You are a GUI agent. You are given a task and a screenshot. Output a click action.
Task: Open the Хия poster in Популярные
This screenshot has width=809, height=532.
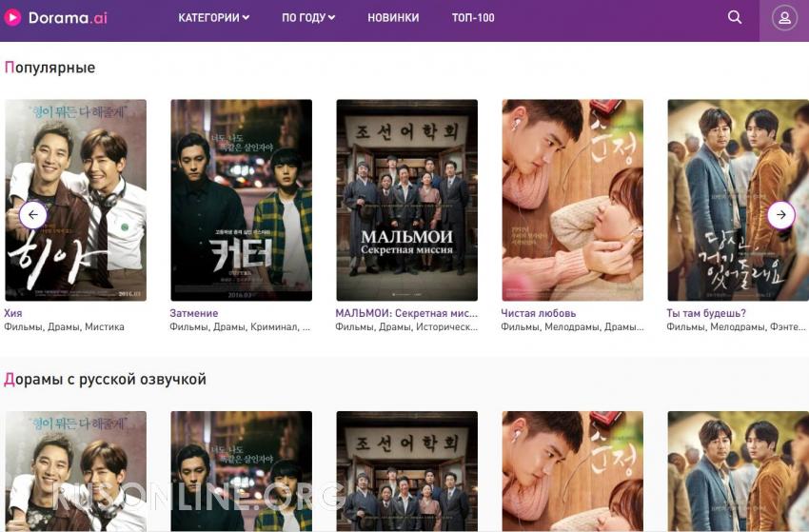tap(76, 200)
